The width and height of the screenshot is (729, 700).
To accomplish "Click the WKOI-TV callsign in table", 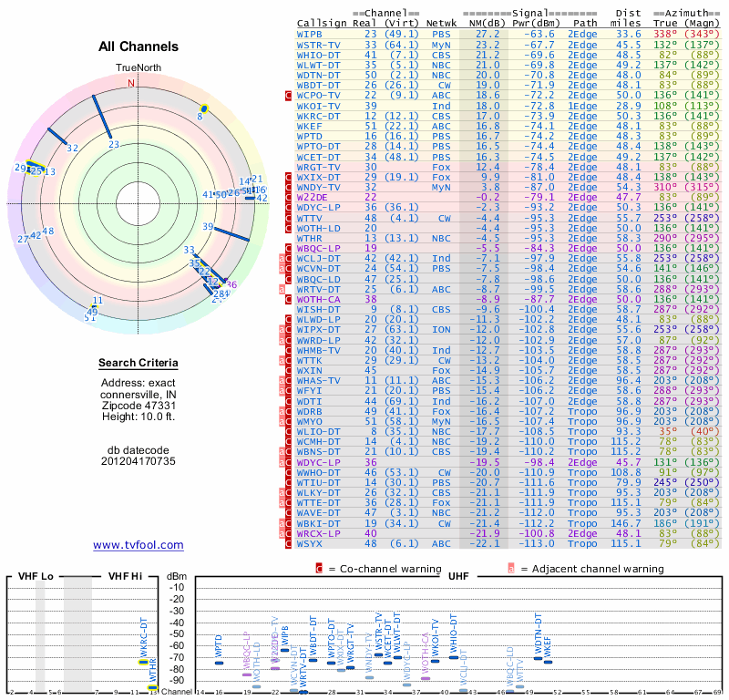I will 318,106.
